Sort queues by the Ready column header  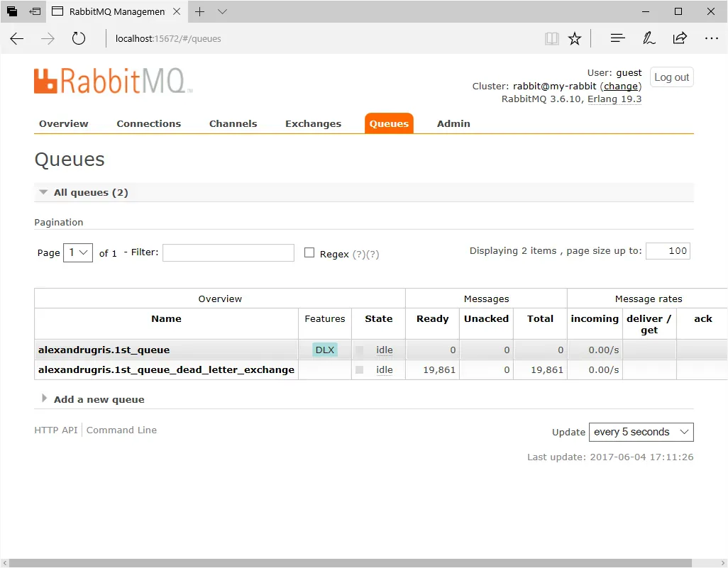[x=433, y=319]
